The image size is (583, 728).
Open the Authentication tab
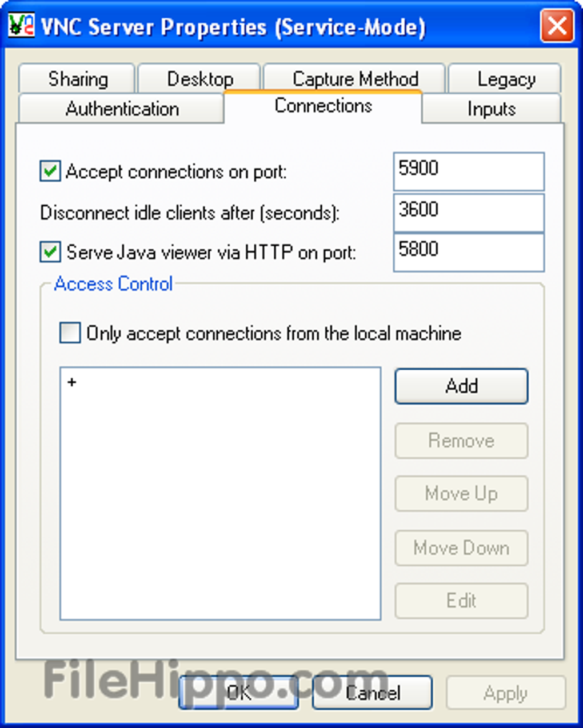pyautogui.click(x=122, y=109)
